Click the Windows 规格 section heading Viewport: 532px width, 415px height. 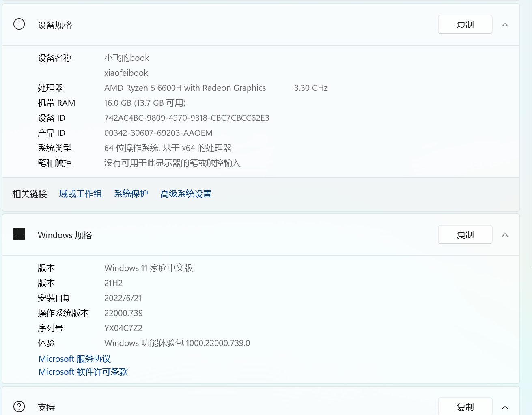tap(65, 235)
